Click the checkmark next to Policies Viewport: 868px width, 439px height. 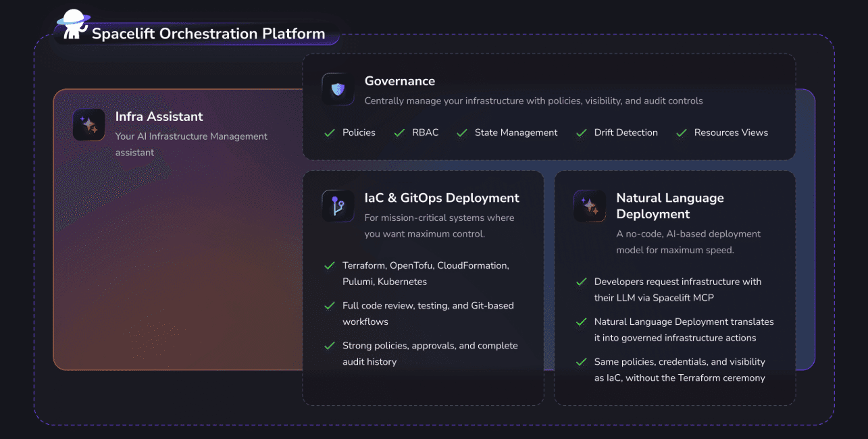click(x=330, y=133)
